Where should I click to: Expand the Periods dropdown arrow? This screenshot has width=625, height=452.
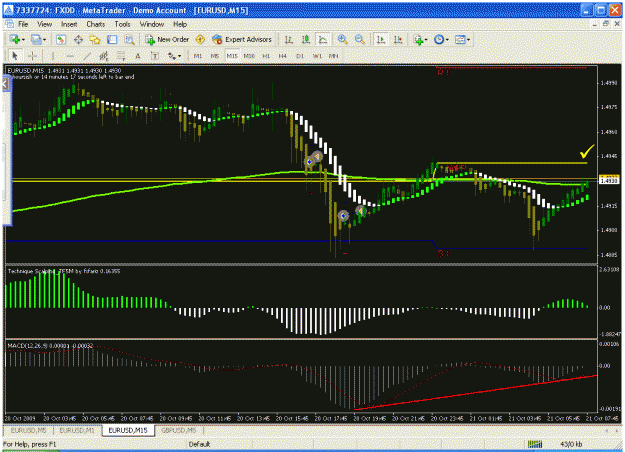point(447,39)
